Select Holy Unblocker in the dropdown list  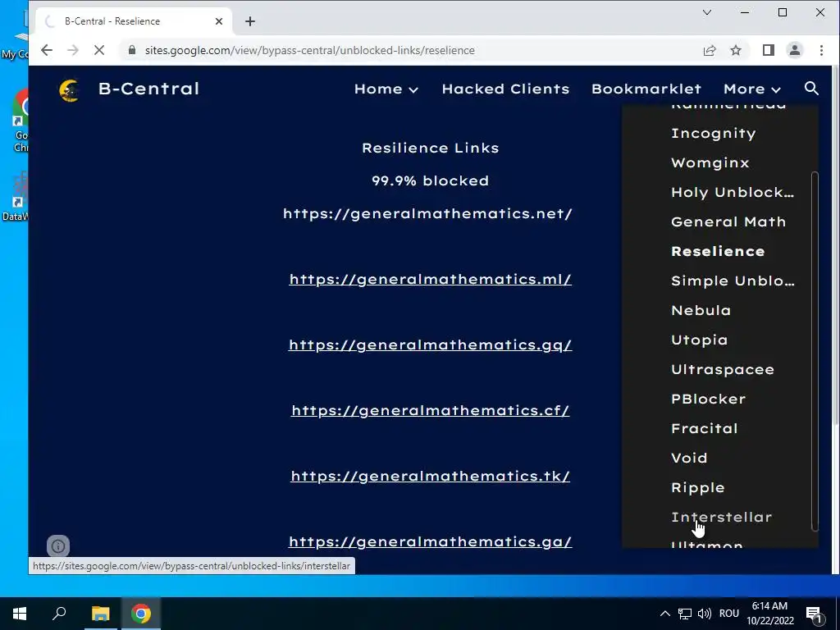pos(733,192)
